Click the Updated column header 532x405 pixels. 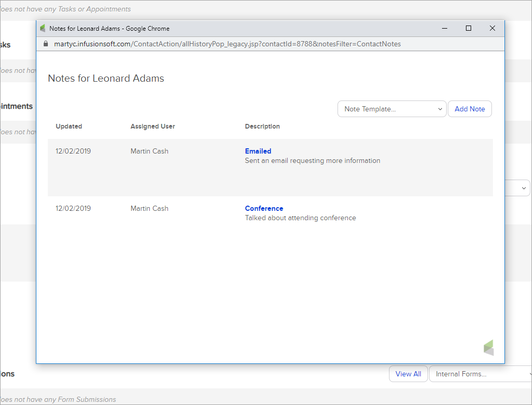point(69,126)
